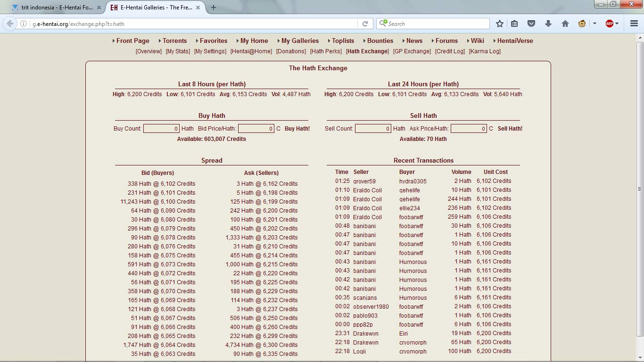Open the Adblock Plus dropdown arrow
The height and width of the screenshot is (362, 644).
coord(617,24)
